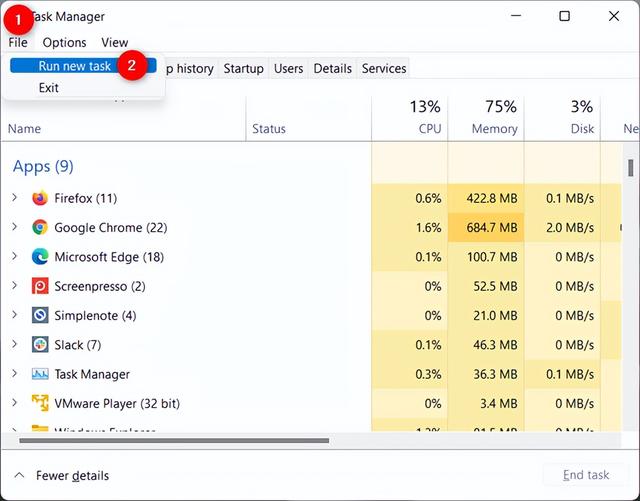Maximize the Task Manager window
The height and width of the screenshot is (501, 640).
pos(564,16)
